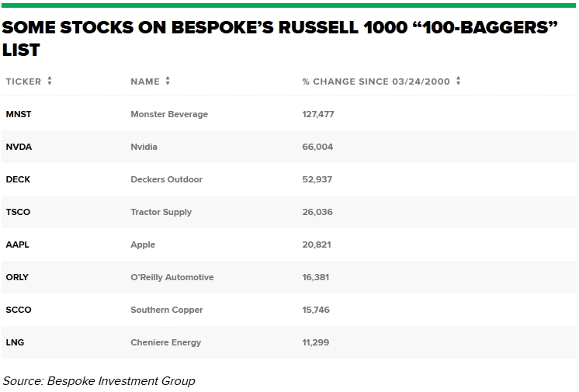Click the NAME column header
579x392 pixels.
(x=145, y=82)
